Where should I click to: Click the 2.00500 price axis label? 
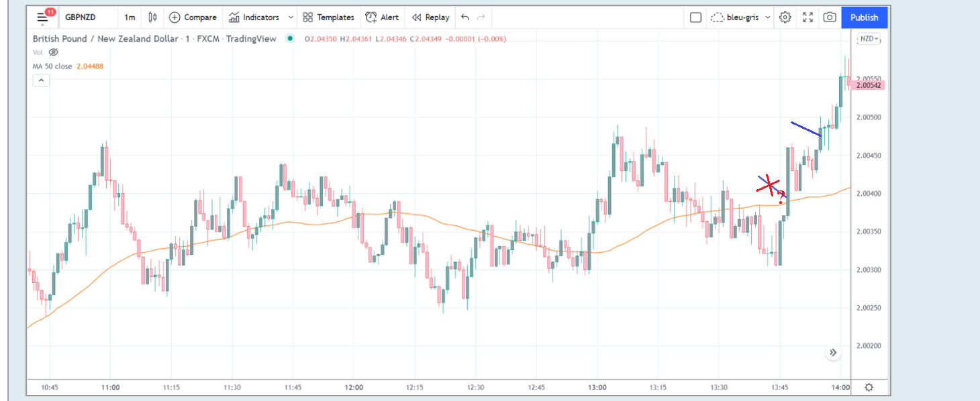pos(869,117)
